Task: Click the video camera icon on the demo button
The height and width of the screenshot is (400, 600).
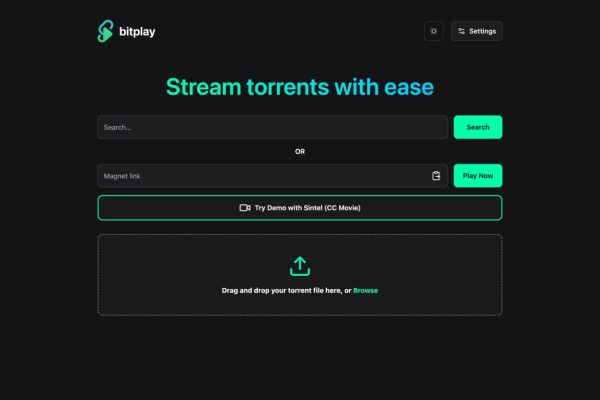Action: 245,208
